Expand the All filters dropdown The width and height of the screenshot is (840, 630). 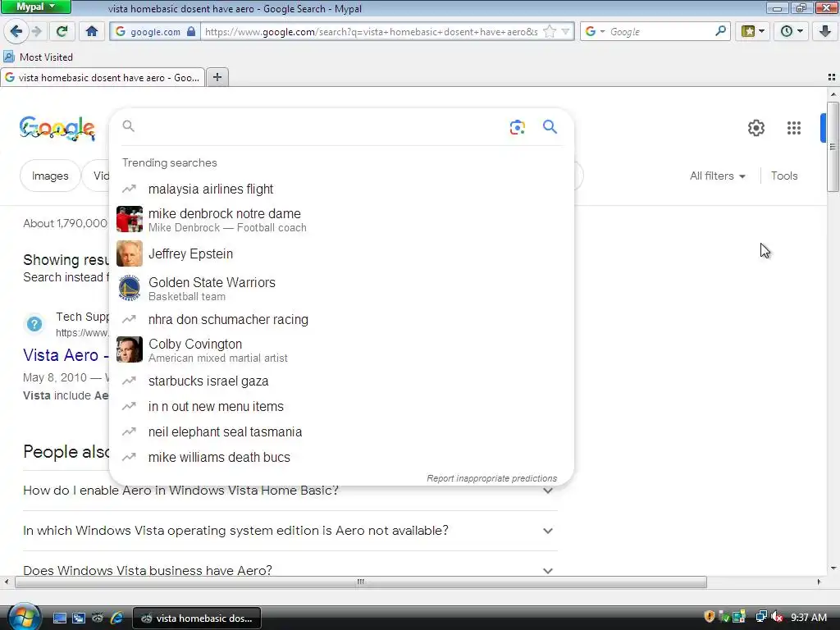(x=717, y=176)
